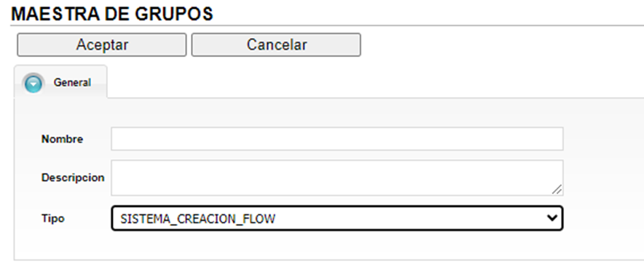Image resolution: width=644 pixels, height=264 pixels.
Task: Click the blank margin right of the Nombre field
Action: tap(603, 139)
